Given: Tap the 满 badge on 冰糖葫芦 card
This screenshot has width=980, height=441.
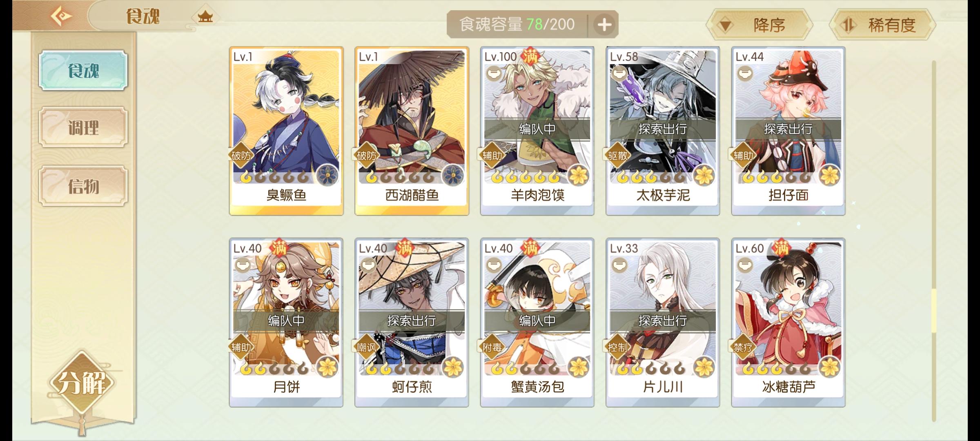Looking at the screenshot, I should tap(781, 247).
